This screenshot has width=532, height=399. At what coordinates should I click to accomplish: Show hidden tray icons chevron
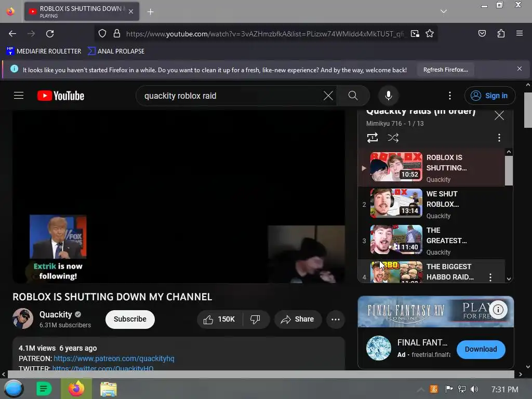420,389
